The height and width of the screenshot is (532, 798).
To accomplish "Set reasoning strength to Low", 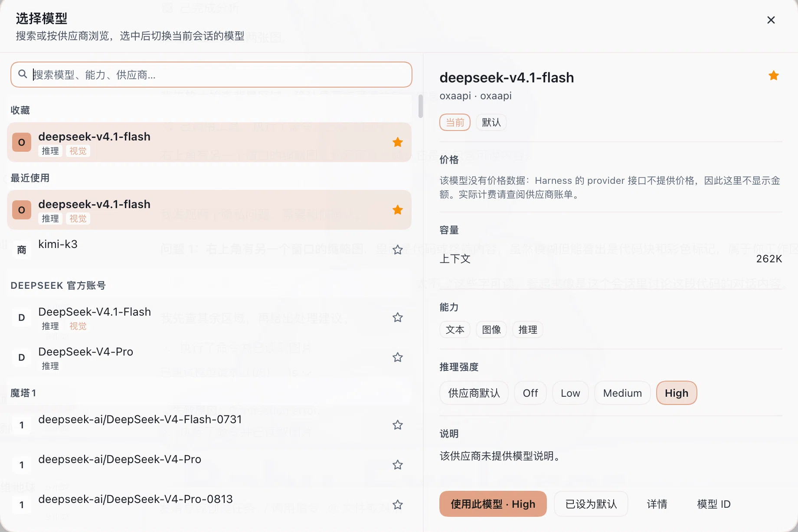I will pyautogui.click(x=570, y=393).
